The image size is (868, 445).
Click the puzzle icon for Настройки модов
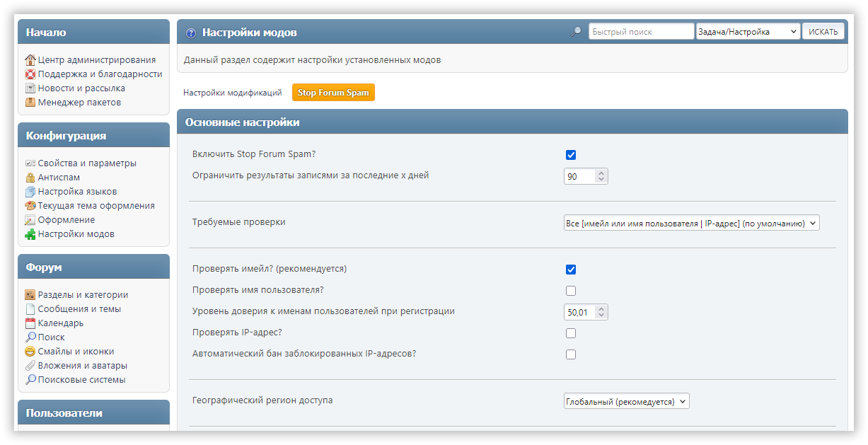[x=30, y=234]
